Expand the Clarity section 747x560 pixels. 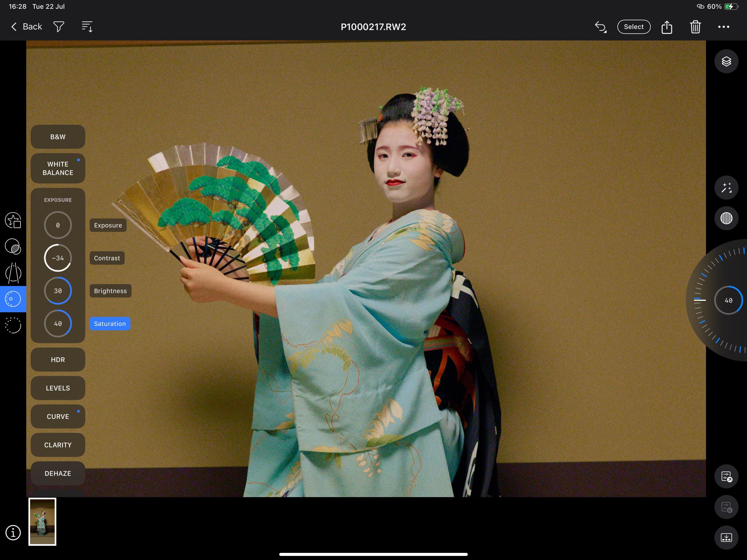(58, 445)
